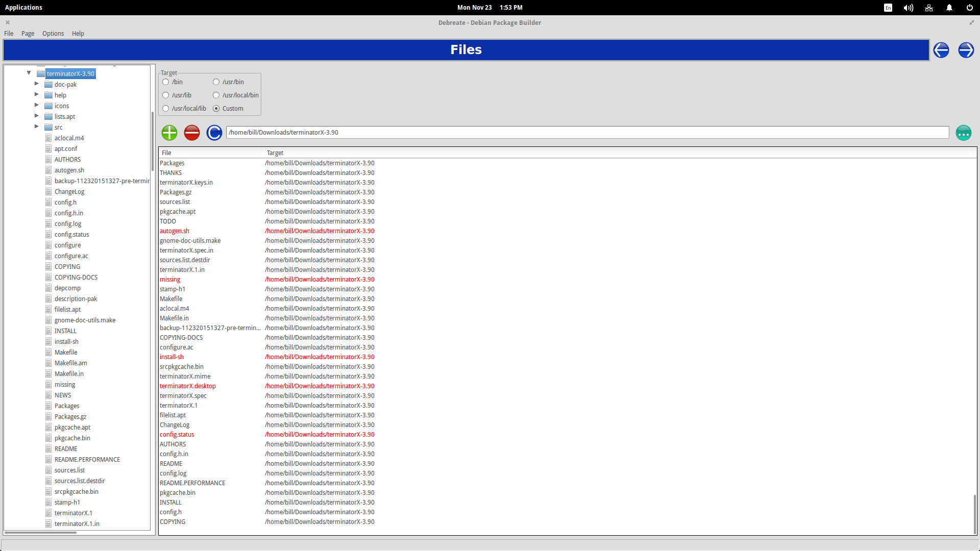Viewport: 980px width, 551px height.
Task: Open the browse target dialog button
Action: [x=964, y=133]
